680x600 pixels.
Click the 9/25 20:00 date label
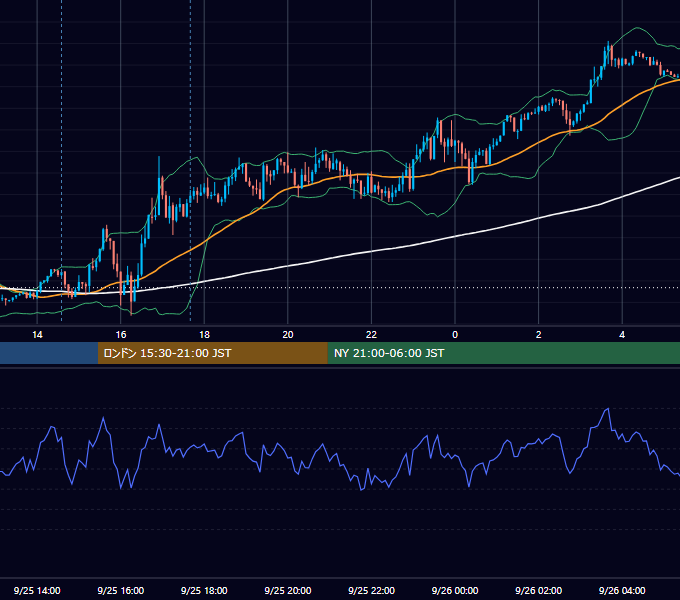[x=288, y=590]
